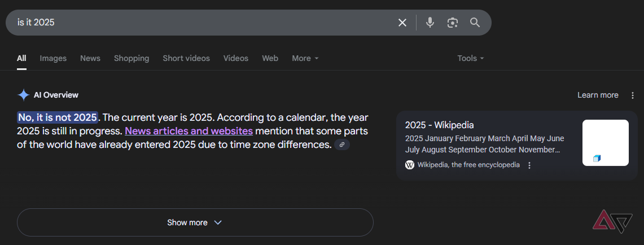
Task: Open three-dot menu on the Wikipedia card
Action: (x=529, y=165)
